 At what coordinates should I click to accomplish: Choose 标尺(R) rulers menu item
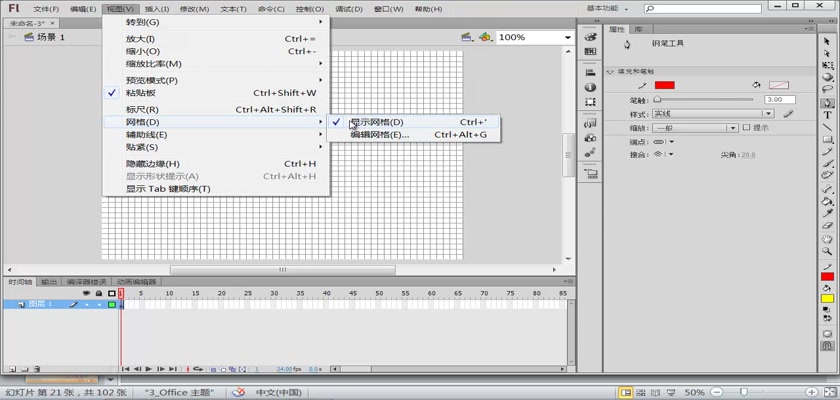click(216, 110)
